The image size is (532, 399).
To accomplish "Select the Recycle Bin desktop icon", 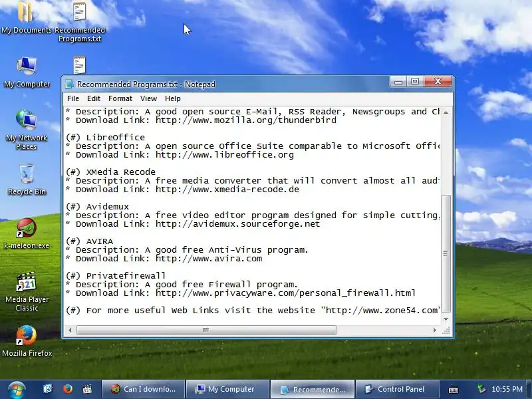I will [27, 179].
